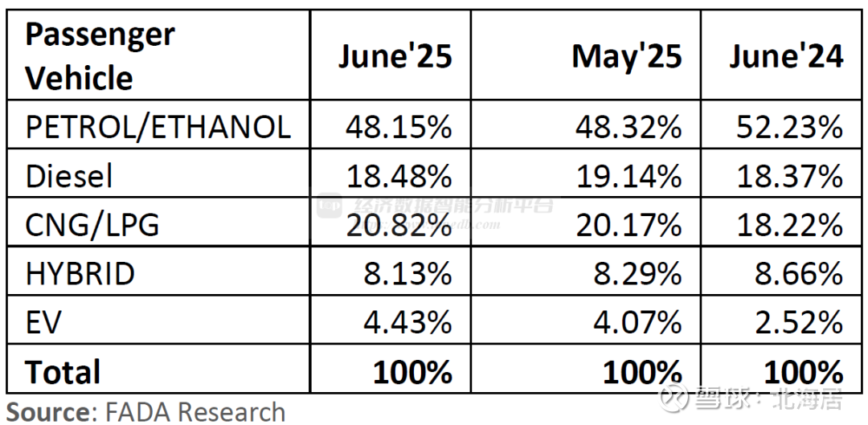The width and height of the screenshot is (868, 425).
Task: Select the June'25 column header
Action: (391, 55)
